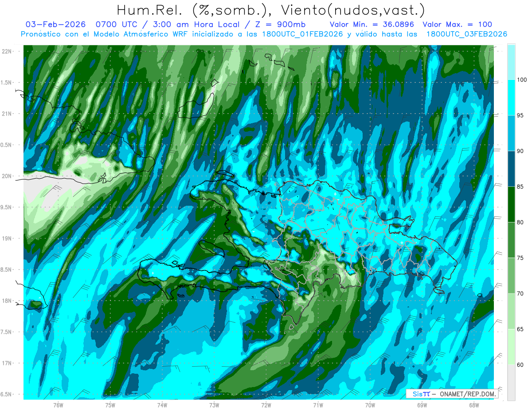Click the longitude label "75W"
Viewport: 532px width, 411px height.
[x=110, y=405]
